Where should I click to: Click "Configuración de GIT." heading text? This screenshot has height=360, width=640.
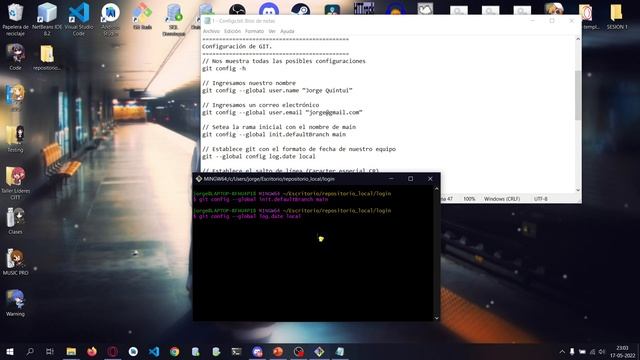[x=237, y=47]
